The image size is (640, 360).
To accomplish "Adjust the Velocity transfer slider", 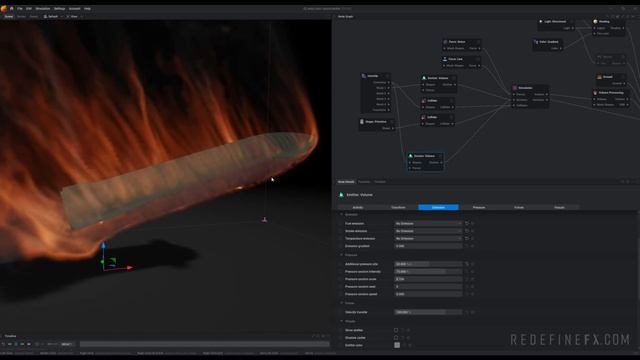I will 428,312.
